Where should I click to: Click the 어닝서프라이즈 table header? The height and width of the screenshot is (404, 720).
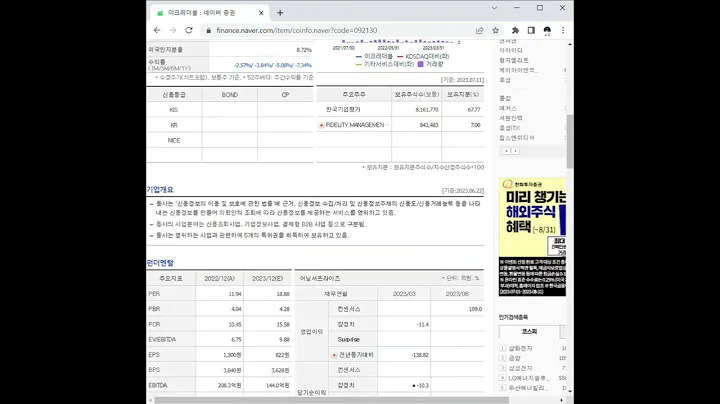click(x=320, y=279)
